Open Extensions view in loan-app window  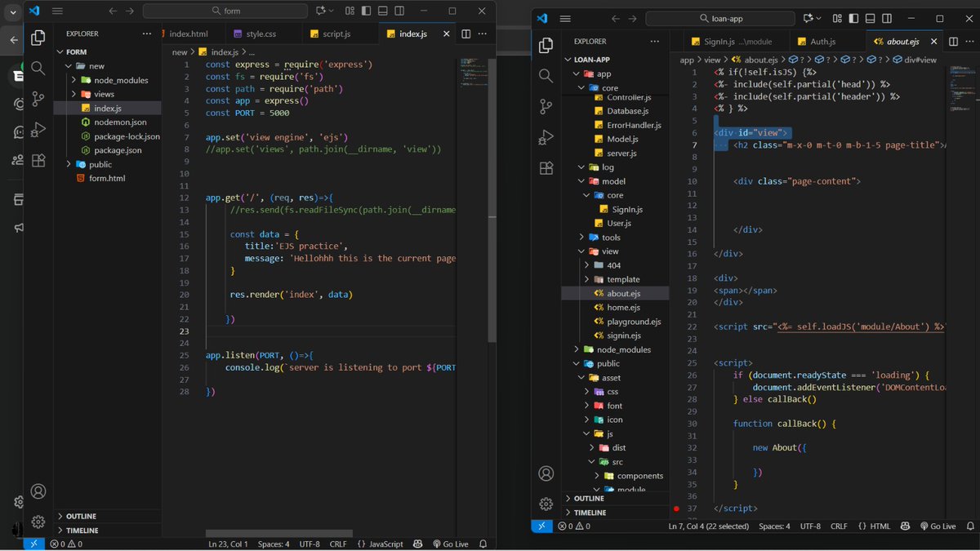tap(546, 168)
